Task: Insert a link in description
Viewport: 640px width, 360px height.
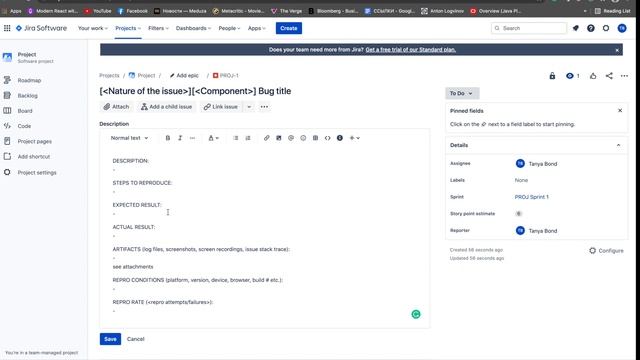Action: (267, 138)
